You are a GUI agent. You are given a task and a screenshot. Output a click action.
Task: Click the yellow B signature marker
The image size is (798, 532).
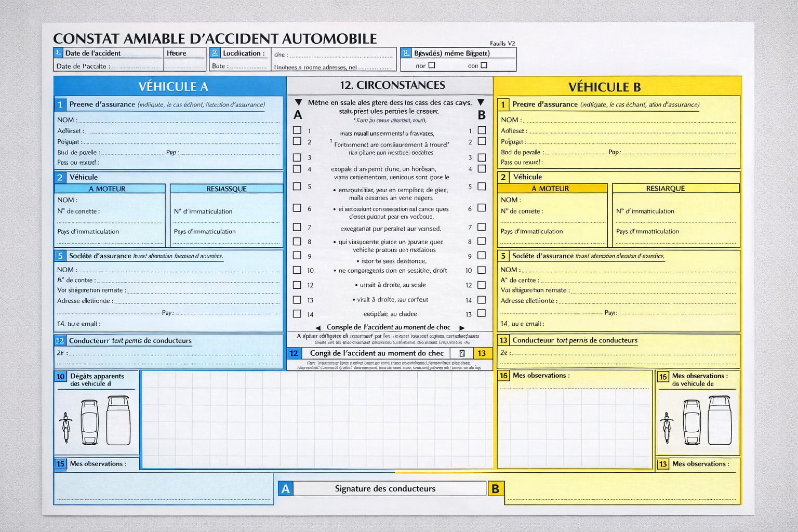(x=495, y=489)
